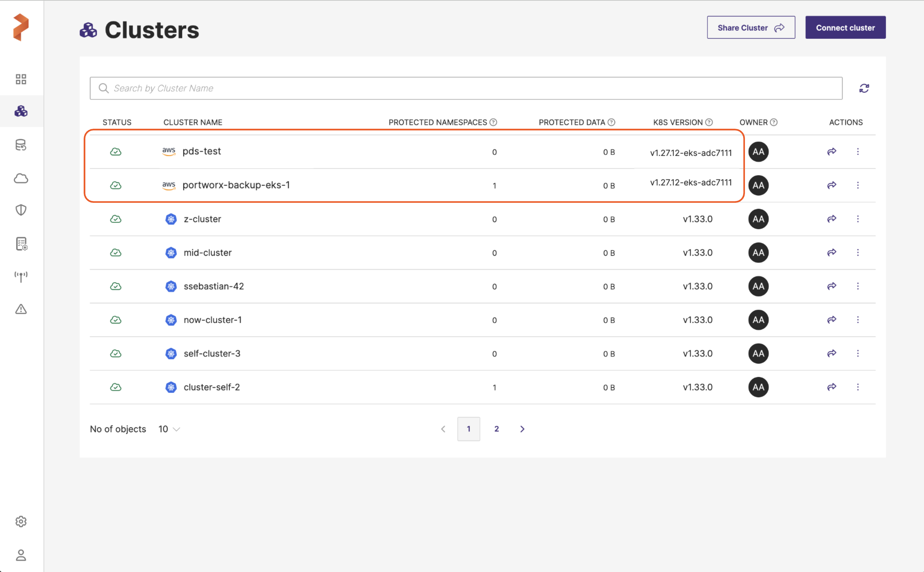The width and height of the screenshot is (924, 572).
Task: Click the next page arrow
Action: pyautogui.click(x=522, y=429)
